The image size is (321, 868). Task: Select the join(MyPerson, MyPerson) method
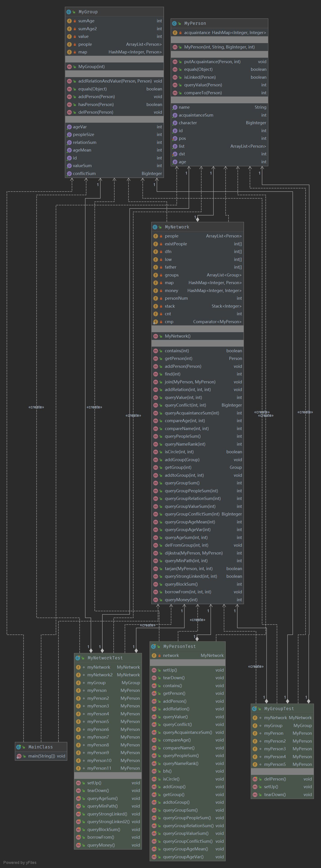198,382
